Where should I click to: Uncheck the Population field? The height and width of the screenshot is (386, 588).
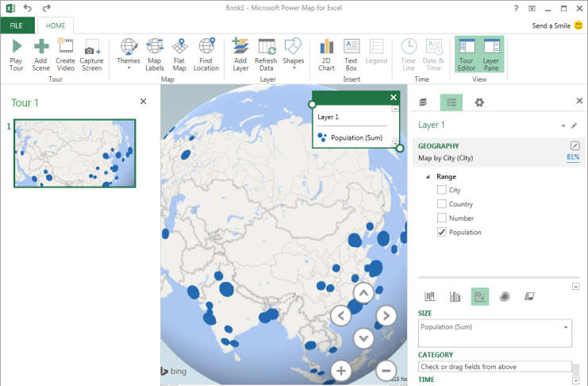point(442,232)
